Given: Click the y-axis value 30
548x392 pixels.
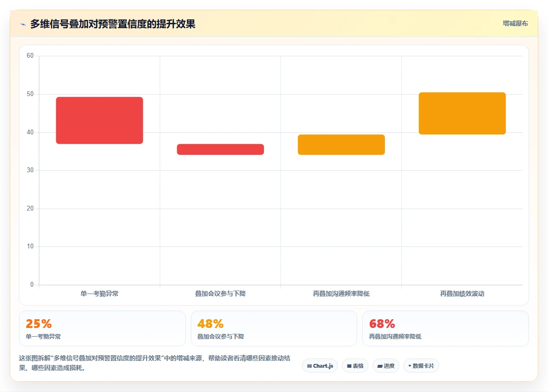Looking at the screenshot, I should coord(30,170).
